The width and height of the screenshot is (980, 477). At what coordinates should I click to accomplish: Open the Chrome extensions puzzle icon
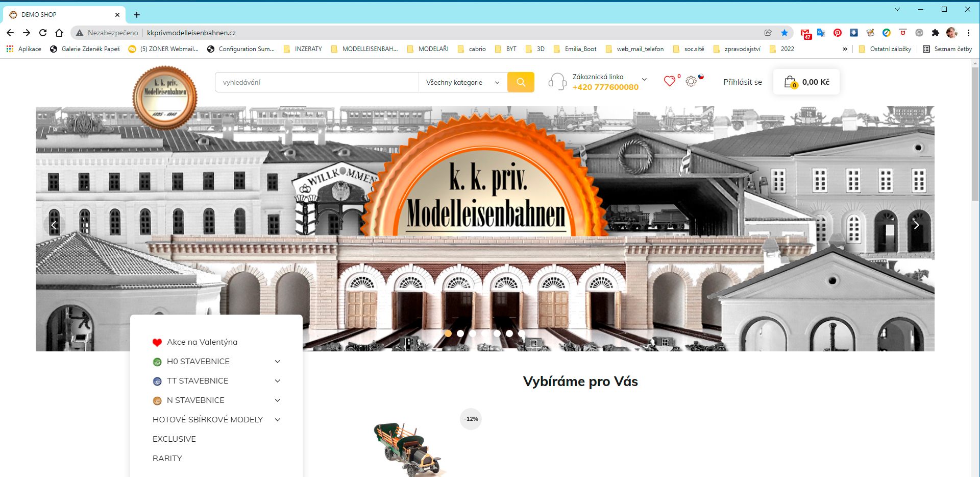[935, 33]
